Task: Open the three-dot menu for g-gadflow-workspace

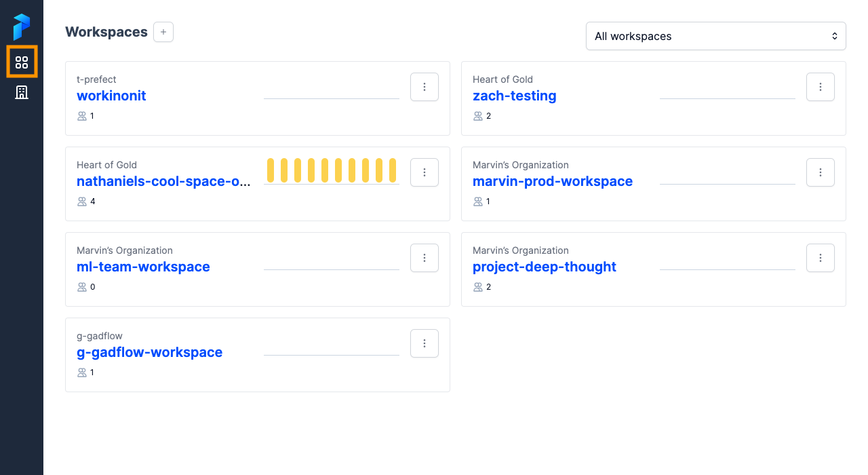Action: 425,343
